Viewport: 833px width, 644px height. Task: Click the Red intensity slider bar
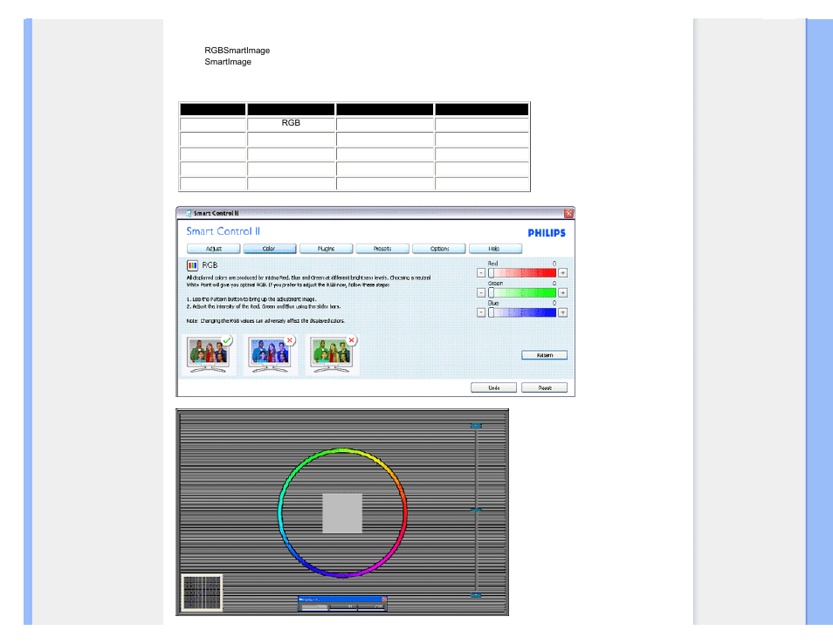tap(521, 273)
